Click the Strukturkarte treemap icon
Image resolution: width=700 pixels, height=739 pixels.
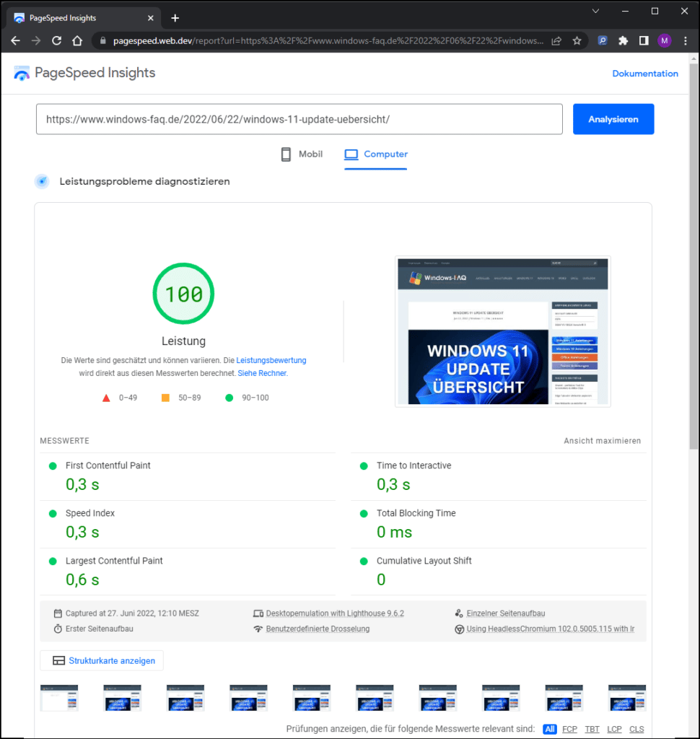point(59,661)
